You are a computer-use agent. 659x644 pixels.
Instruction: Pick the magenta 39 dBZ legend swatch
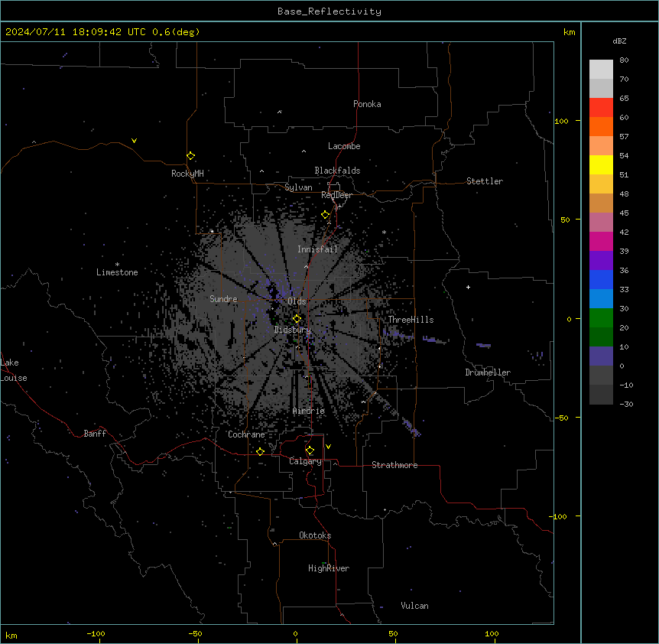tap(601, 241)
